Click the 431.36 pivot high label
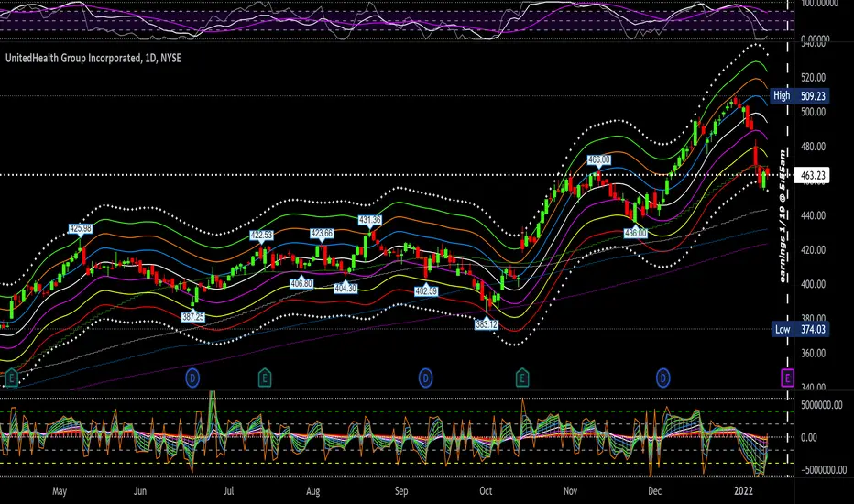Viewport: 854px width, 504px height. point(370,220)
